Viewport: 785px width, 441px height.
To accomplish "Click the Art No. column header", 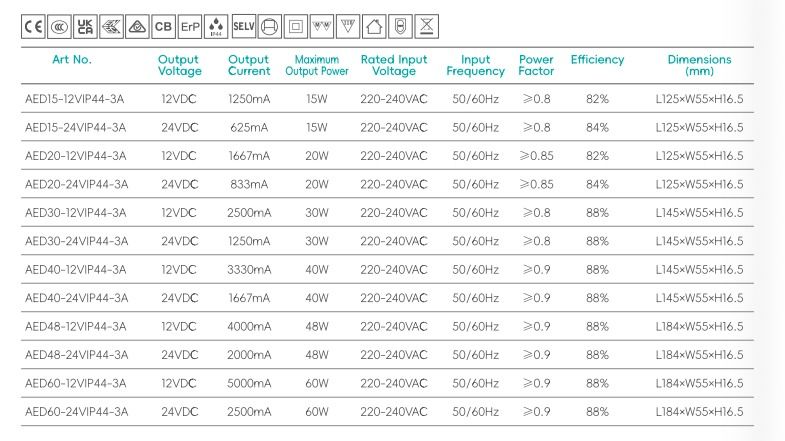I will point(72,60).
